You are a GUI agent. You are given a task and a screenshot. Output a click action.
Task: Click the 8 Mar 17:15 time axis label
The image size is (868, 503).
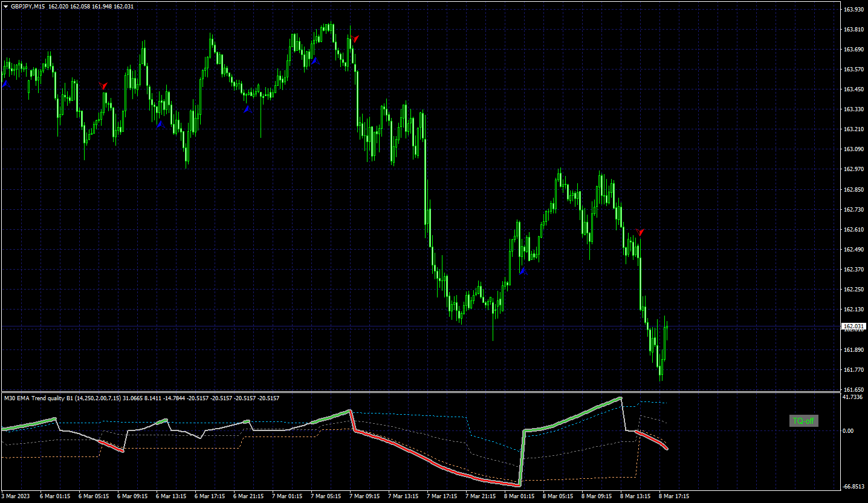(x=675, y=496)
